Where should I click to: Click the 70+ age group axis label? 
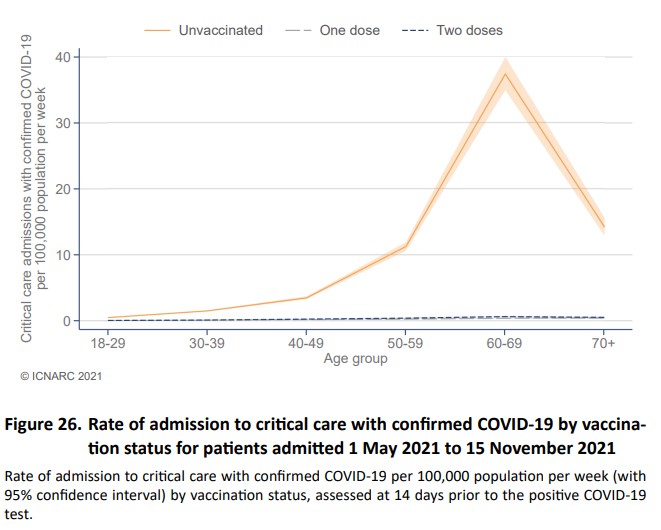[x=604, y=343]
